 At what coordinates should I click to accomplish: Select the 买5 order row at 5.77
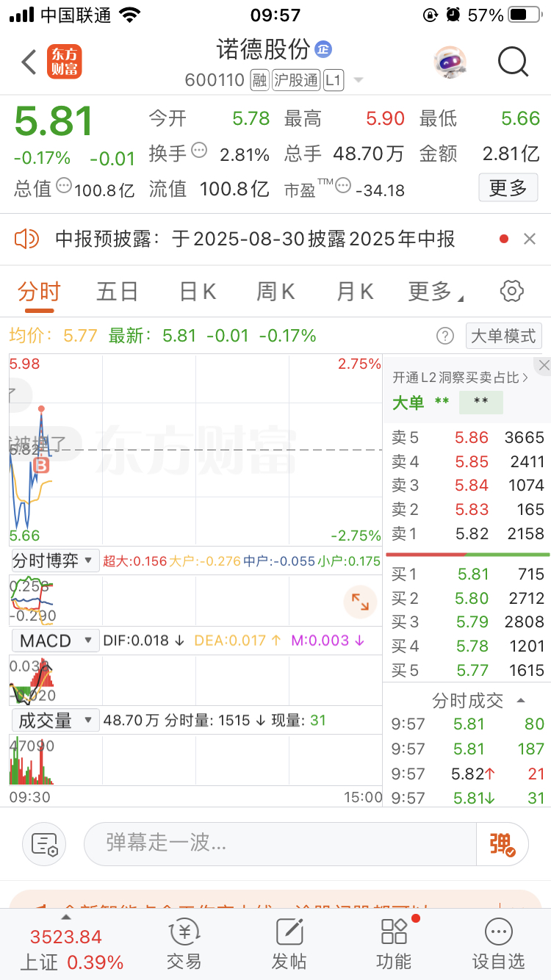pos(467,670)
